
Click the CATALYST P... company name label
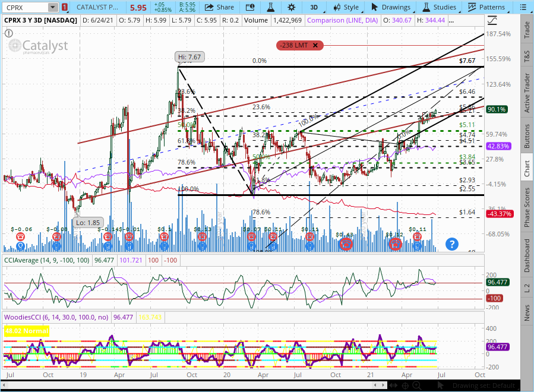coord(97,7)
